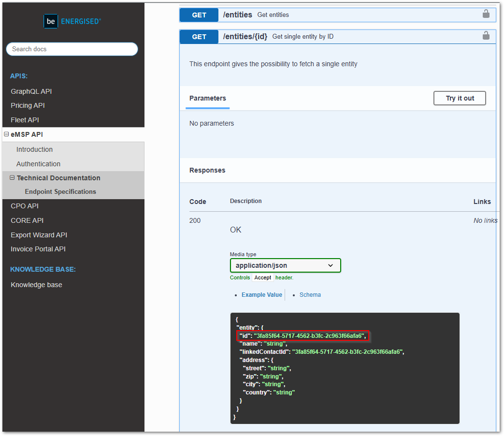This screenshot has height=436, width=504.
Task: Open Invoice Portal API in sidebar
Action: tap(38, 249)
